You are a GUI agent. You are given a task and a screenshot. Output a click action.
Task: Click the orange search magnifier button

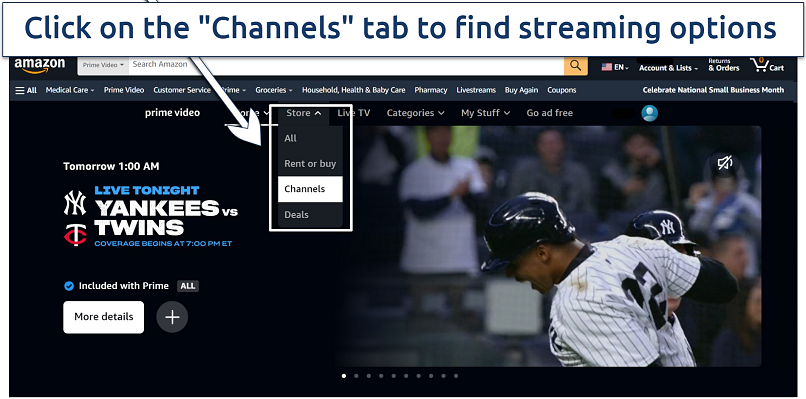576,65
